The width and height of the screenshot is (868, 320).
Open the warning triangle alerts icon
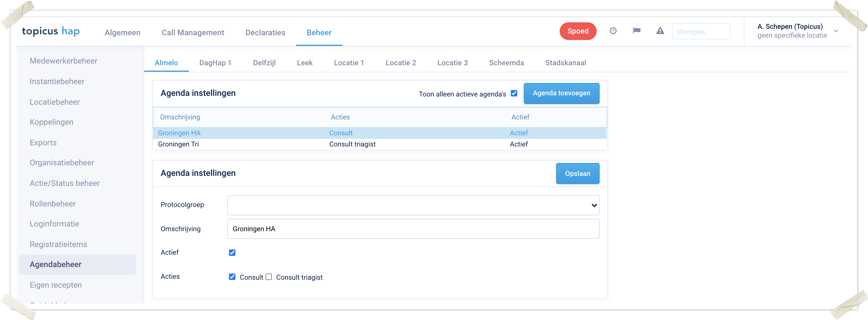660,31
